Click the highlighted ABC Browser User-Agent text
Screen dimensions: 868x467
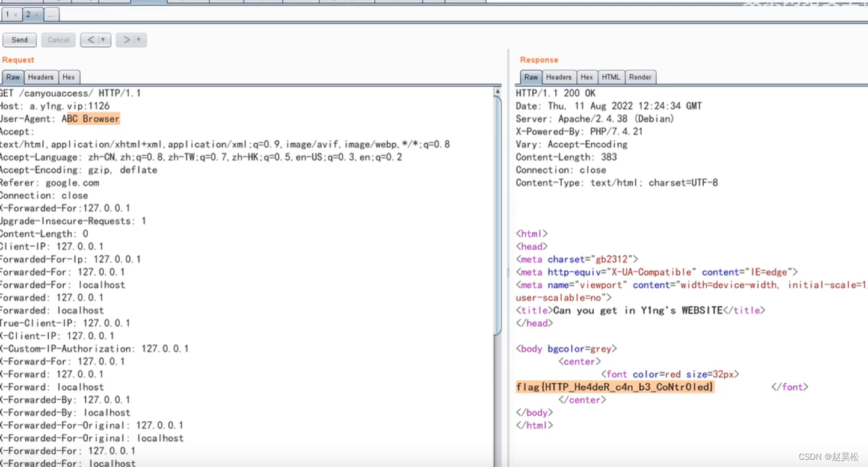tap(90, 119)
